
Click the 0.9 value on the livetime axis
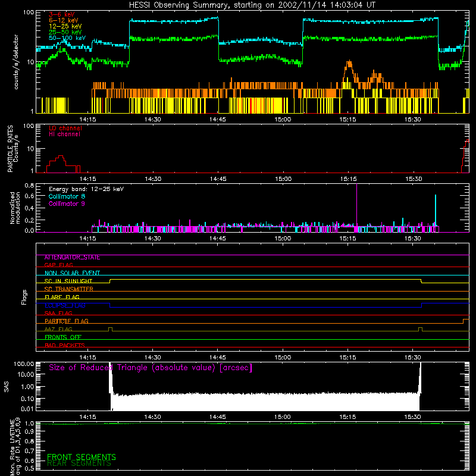[x=29, y=431]
